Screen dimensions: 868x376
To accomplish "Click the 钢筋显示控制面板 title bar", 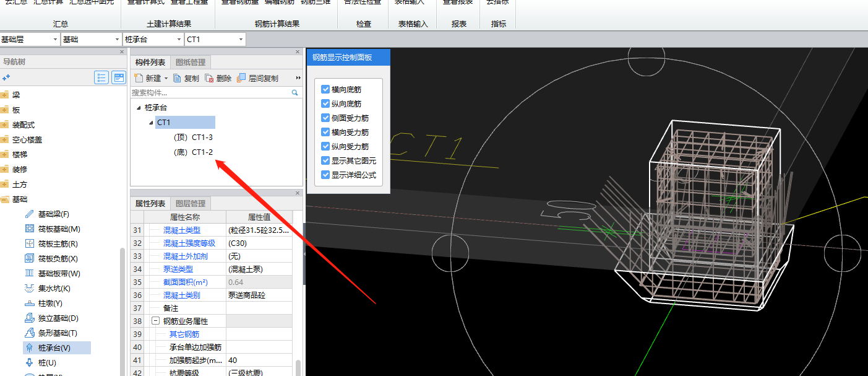I will pos(348,57).
